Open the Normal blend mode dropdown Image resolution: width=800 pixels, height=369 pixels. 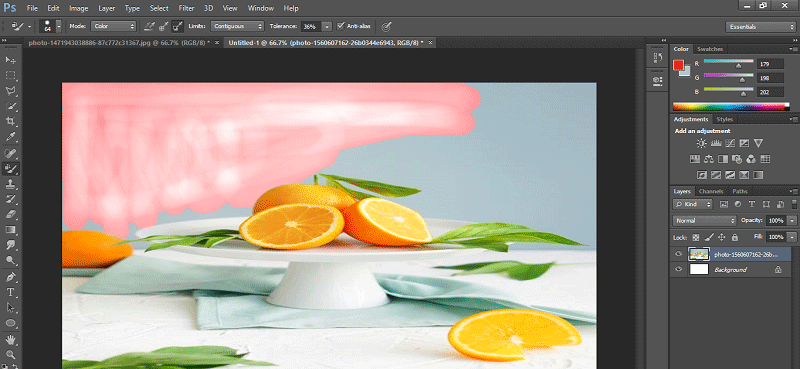point(705,221)
